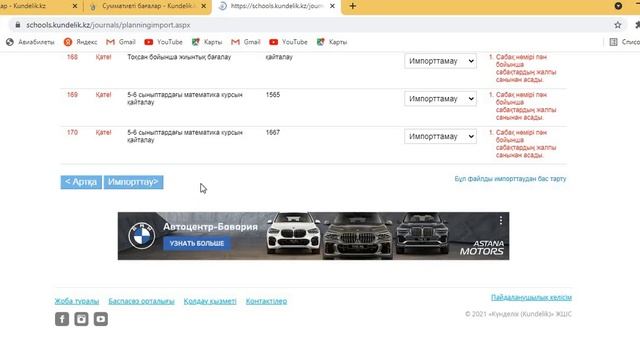Open the Instagram icon in footer

click(81, 319)
